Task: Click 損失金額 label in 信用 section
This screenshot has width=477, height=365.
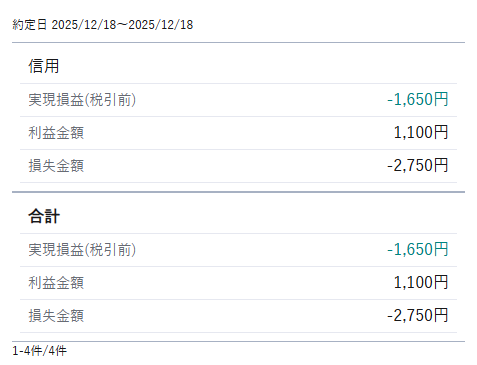Action: [56, 166]
